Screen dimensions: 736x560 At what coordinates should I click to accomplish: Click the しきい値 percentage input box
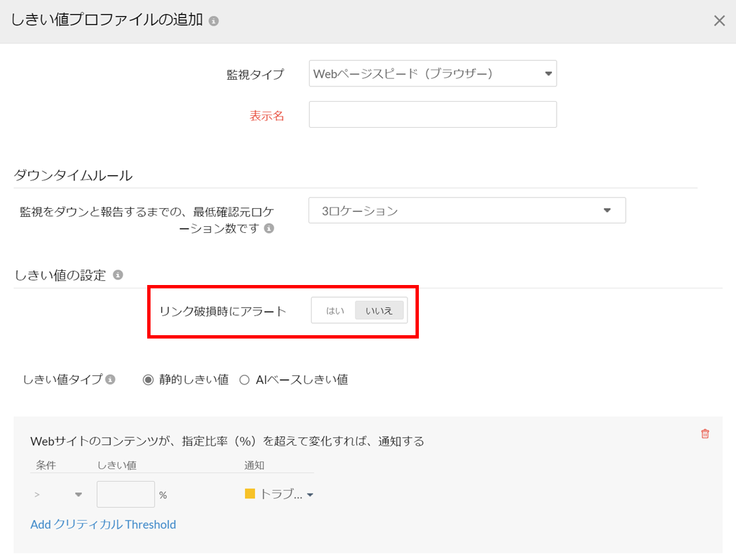[126, 494]
